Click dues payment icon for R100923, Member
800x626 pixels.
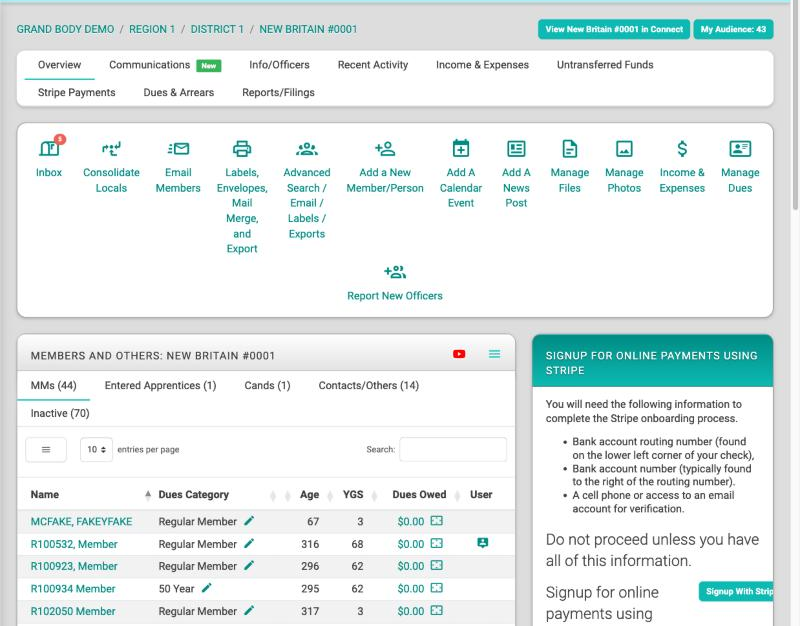[x=436, y=565]
